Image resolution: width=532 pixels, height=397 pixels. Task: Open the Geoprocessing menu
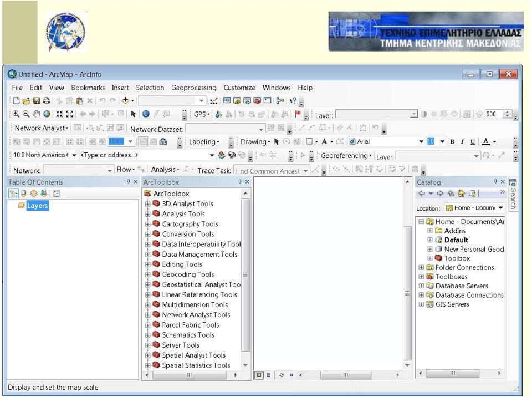[194, 88]
